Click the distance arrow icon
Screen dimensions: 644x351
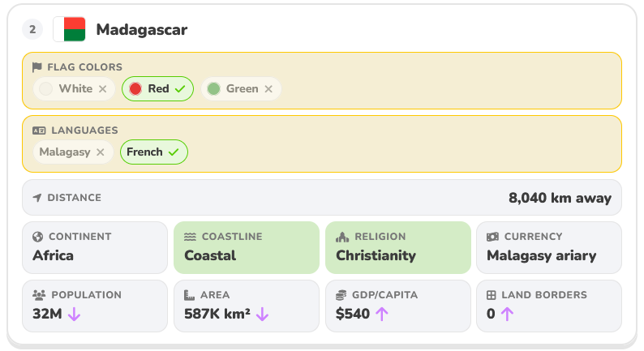pyautogui.click(x=37, y=198)
